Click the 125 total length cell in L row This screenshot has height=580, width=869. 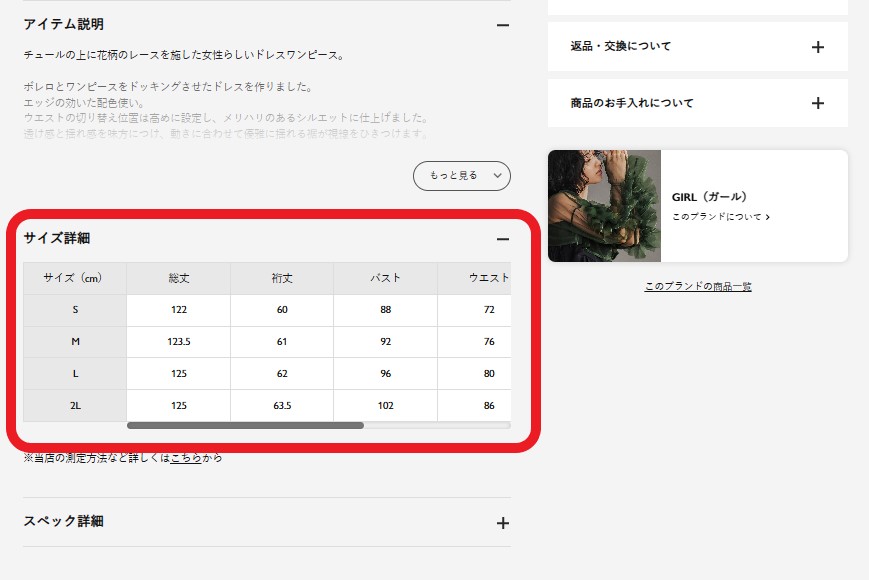178,374
